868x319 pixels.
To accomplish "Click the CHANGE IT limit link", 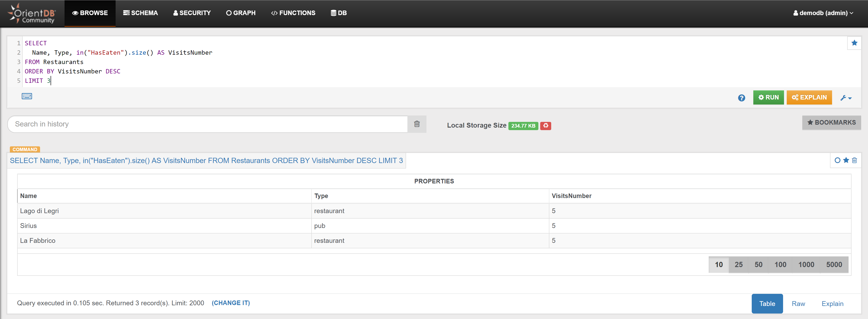I will [231, 303].
